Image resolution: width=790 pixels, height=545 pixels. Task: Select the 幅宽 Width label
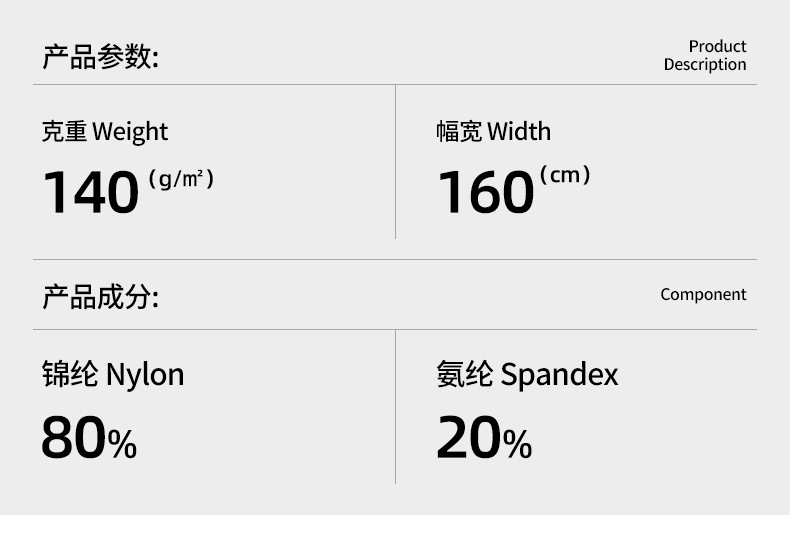pyautogui.click(x=493, y=132)
